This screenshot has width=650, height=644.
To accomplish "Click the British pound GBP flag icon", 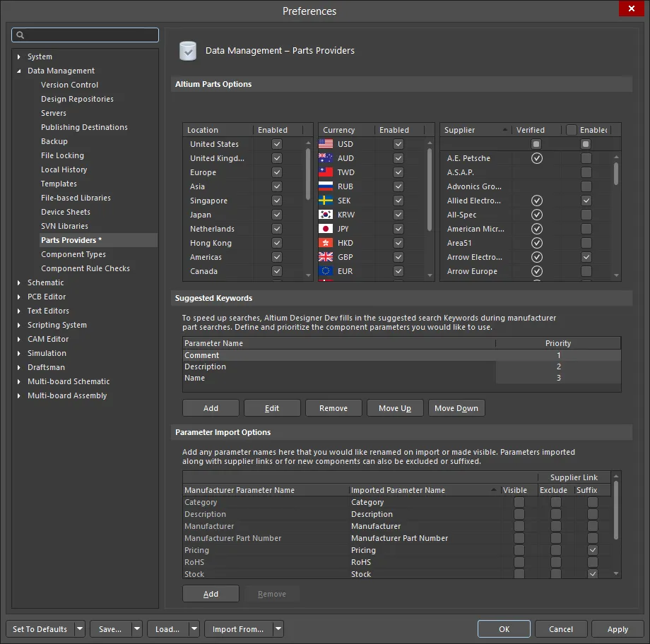I will point(324,256).
